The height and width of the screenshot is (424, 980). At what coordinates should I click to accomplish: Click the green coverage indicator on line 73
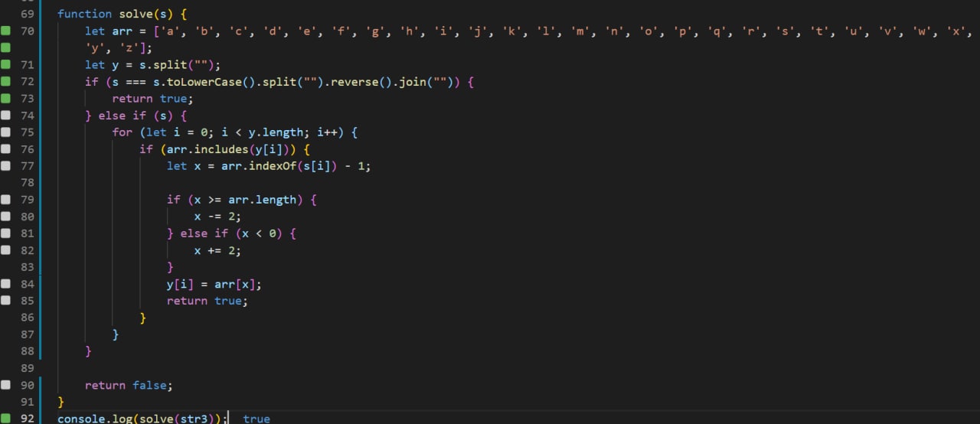point(6,99)
